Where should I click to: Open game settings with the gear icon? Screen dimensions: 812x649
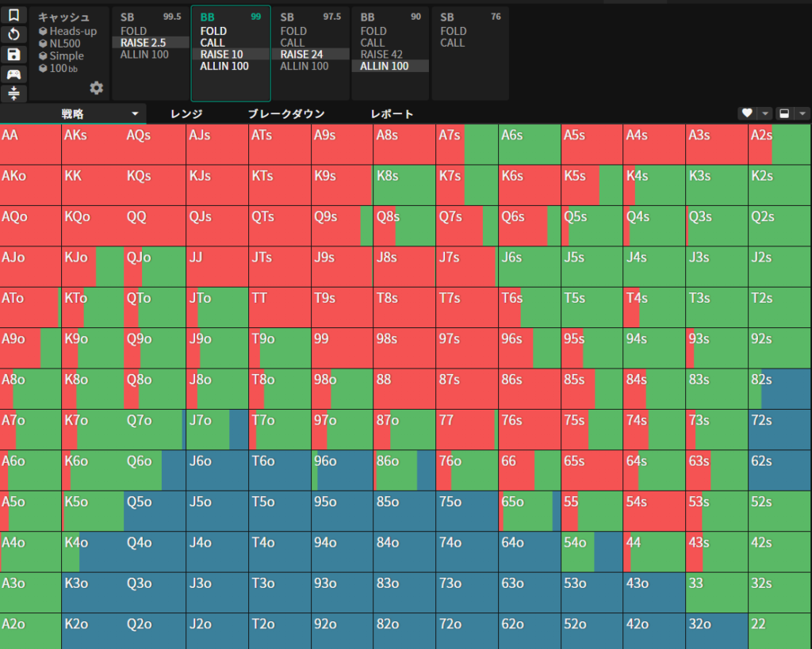pyautogui.click(x=97, y=88)
